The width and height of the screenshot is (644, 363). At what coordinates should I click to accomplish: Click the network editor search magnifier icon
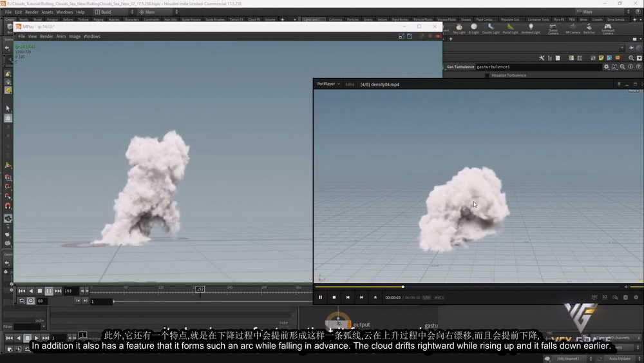point(631,58)
